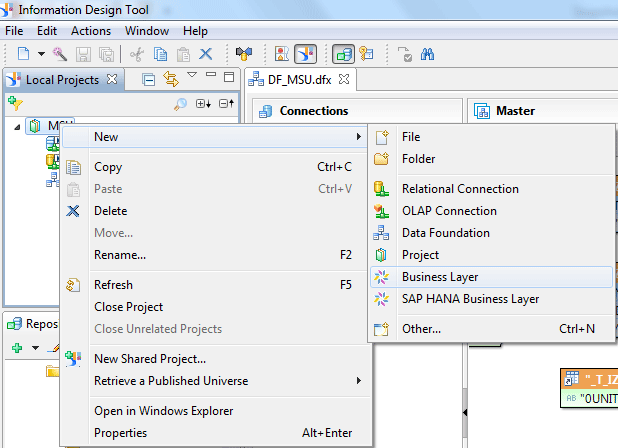Choose Copy from the context menu
This screenshot has width=618, height=448.
pyautogui.click(x=214, y=167)
